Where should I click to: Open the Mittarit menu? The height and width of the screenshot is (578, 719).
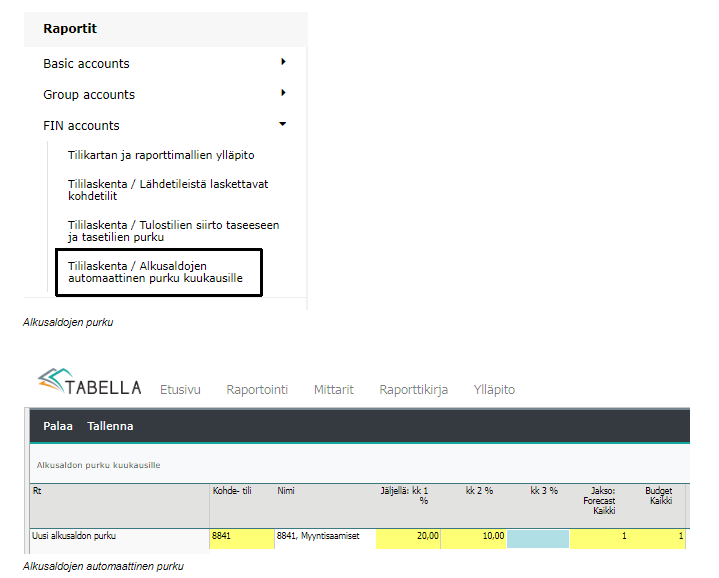click(333, 389)
